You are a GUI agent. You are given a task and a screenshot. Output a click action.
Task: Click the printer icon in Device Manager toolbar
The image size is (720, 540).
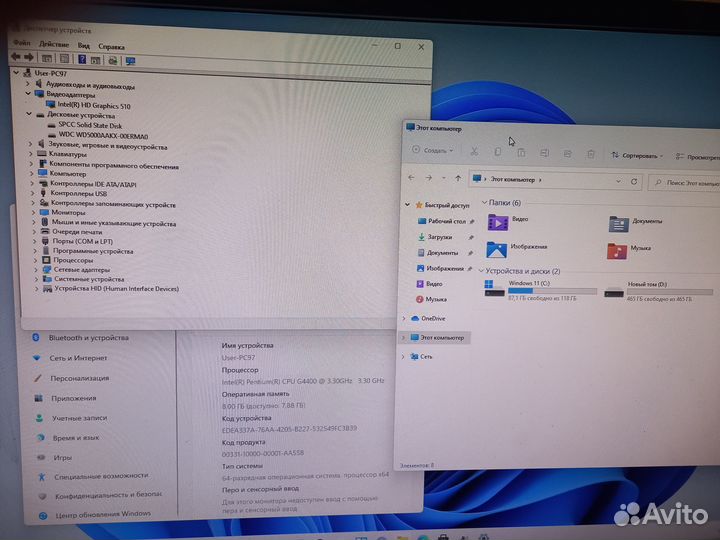click(x=113, y=61)
